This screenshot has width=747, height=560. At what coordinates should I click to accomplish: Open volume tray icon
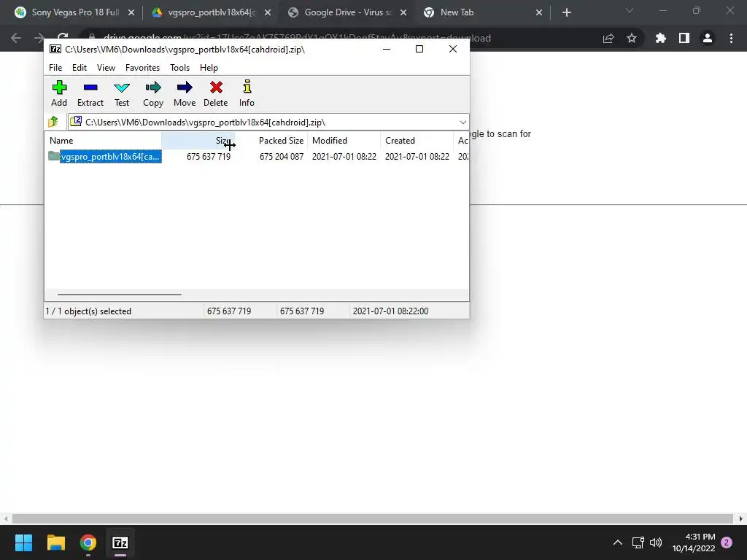coord(656,542)
